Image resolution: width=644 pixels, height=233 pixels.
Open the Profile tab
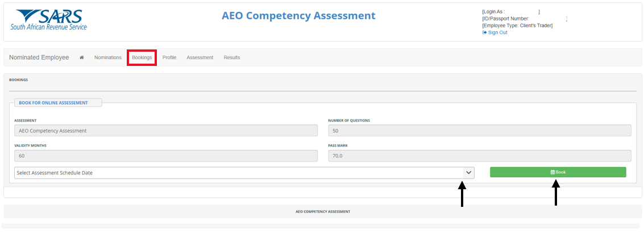pyautogui.click(x=169, y=57)
